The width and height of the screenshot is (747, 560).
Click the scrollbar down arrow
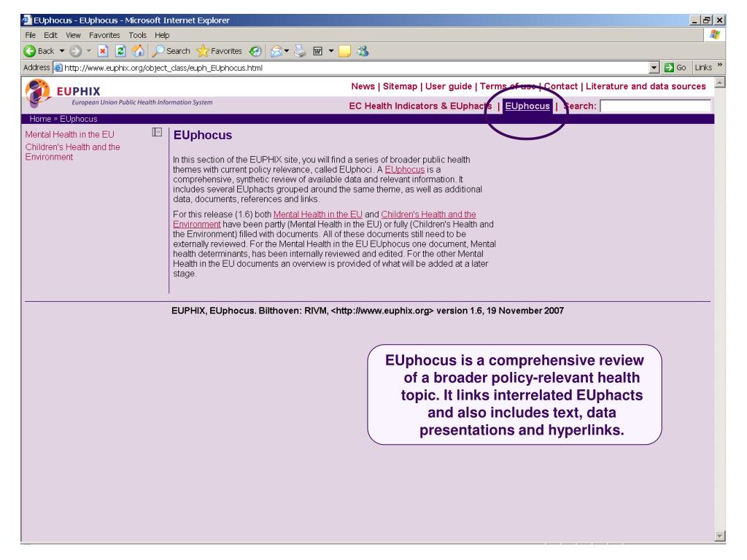[720, 536]
